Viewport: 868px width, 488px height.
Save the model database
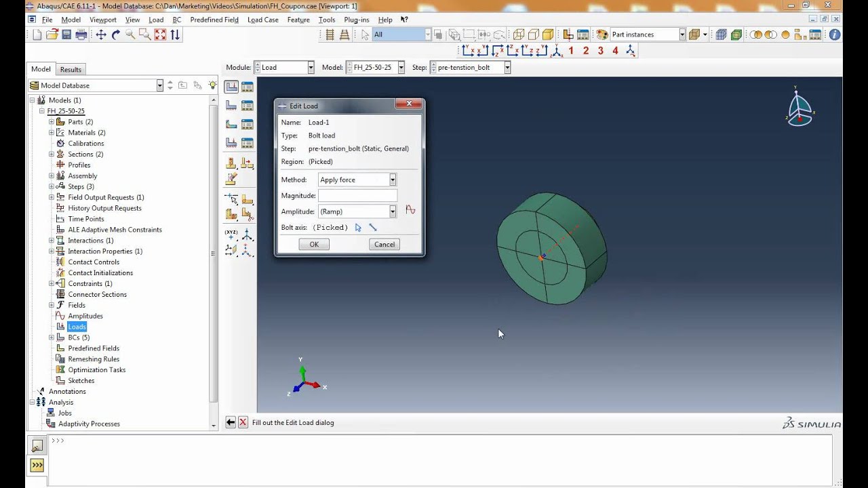[x=66, y=35]
